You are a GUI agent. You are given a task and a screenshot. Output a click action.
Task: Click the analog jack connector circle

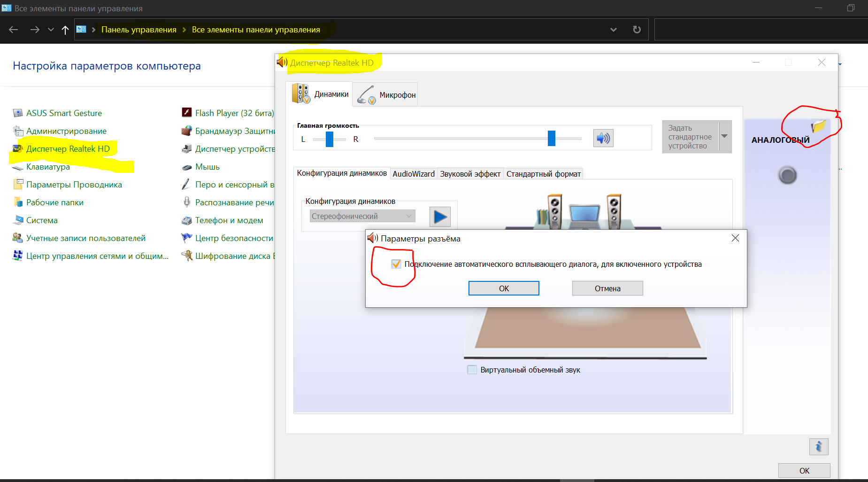pyautogui.click(x=787, y=175)
